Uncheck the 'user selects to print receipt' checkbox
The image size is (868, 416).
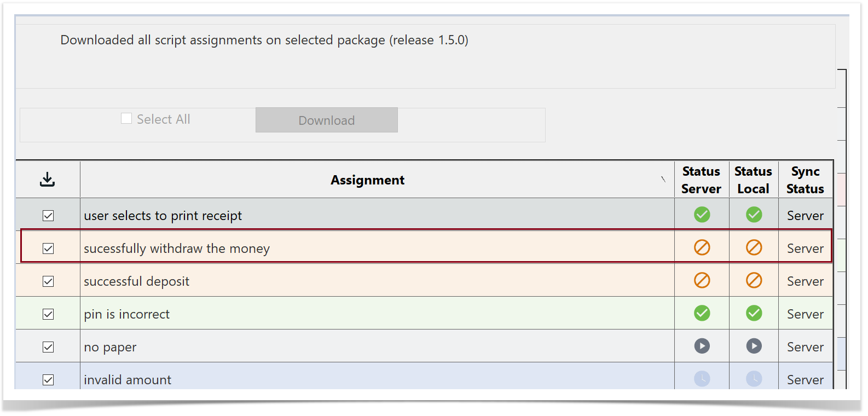(48, 216)
